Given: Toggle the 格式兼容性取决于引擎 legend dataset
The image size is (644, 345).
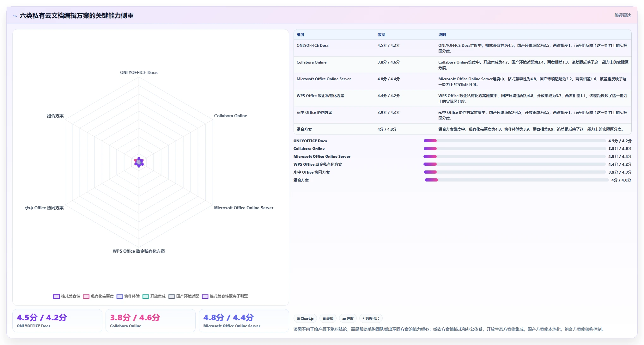Looking at the screenshot, I should [x=225, y=296].
